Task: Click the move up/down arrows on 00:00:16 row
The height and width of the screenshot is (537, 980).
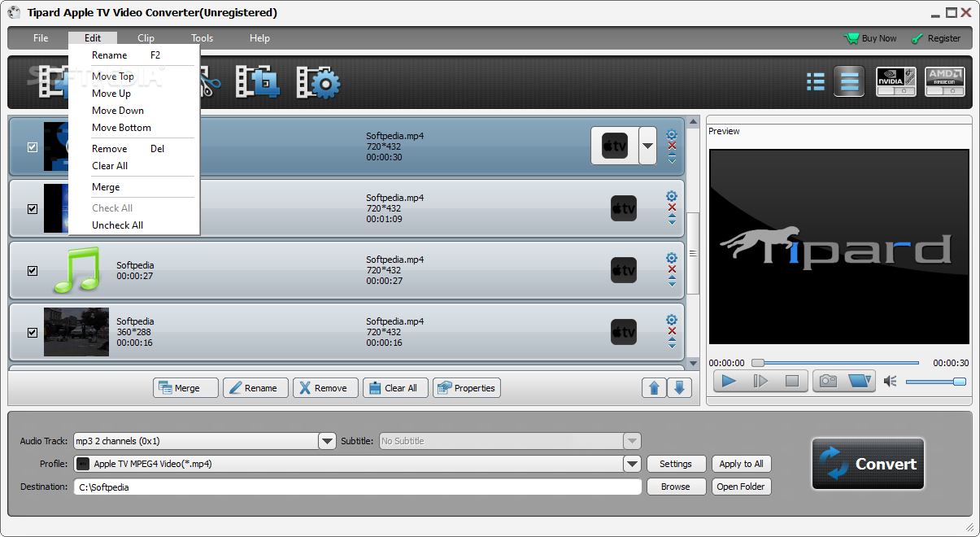Action: (672, 343)
